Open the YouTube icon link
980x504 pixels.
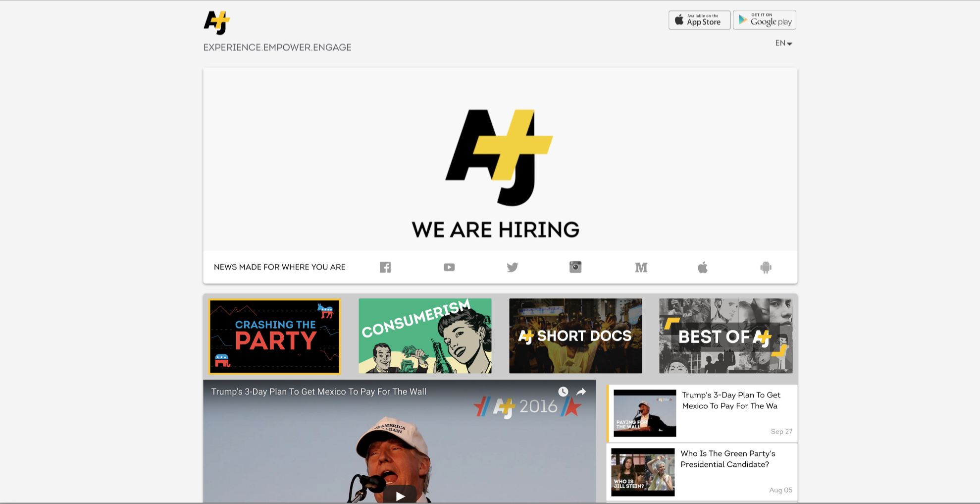point(449,267)
